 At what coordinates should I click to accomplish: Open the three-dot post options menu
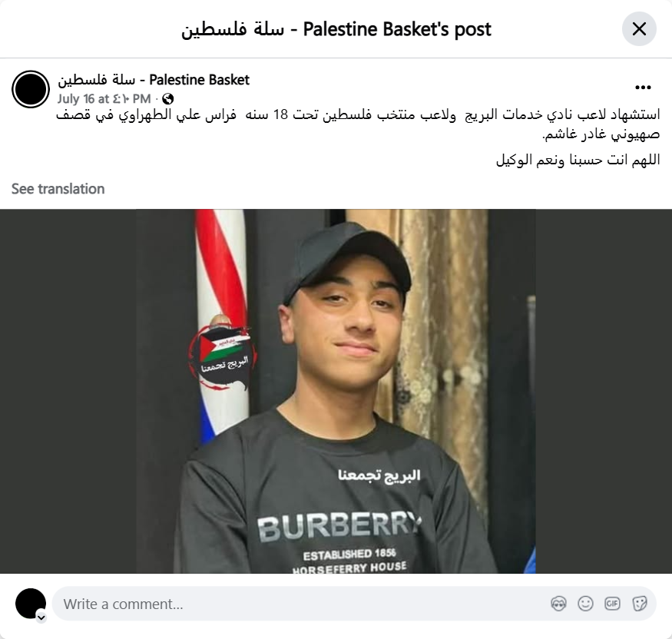[x=643, y=88]
